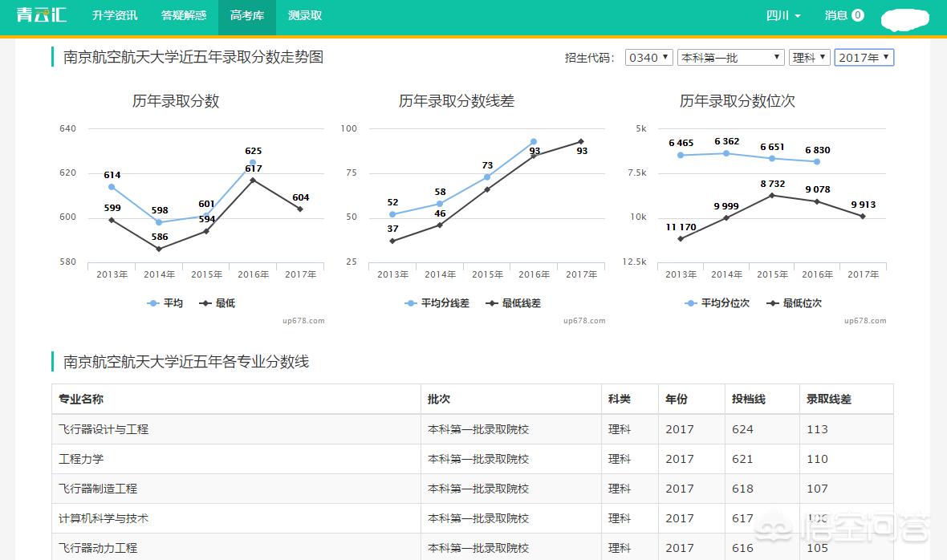Click the 南京航空航天大学近五年各专业分数线 heading
The width and height of the screenshot is (947, 560).
click(x=186, y=362)
